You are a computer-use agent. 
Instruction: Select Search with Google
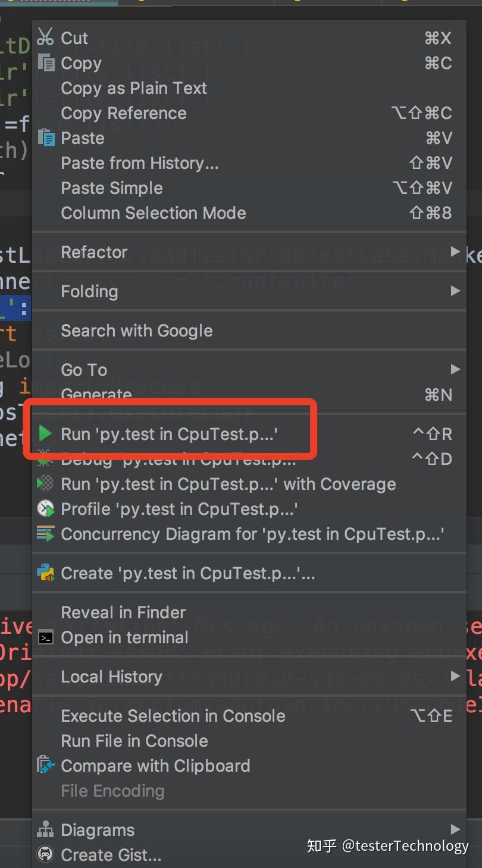click(x=137, y=331)
